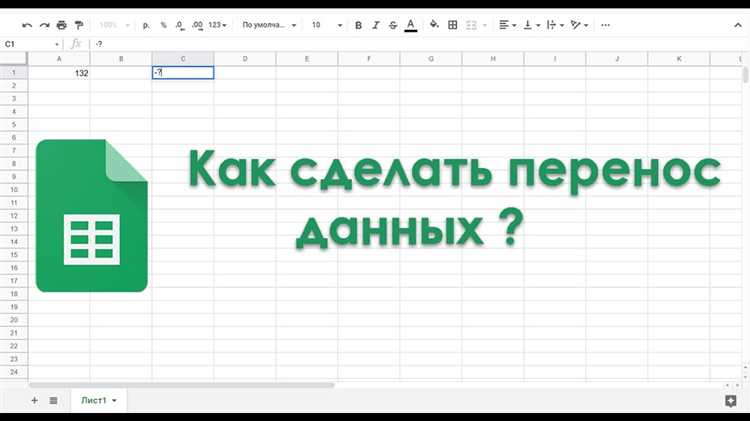Select row 24 header
The height and width of the screenshot is (421, 750).
pos(14,372)
